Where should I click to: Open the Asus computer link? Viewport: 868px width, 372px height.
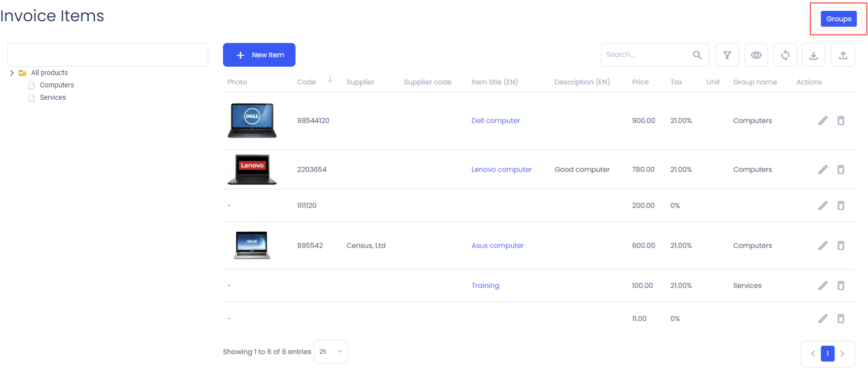point(497,246)
